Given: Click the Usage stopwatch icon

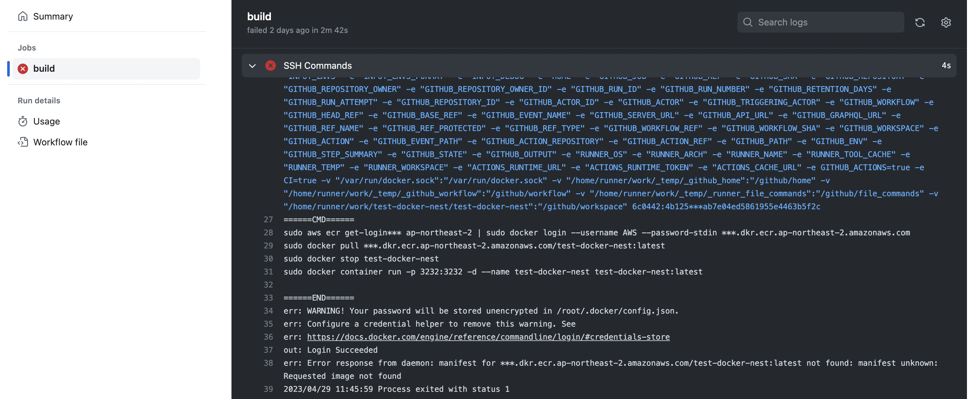Looking at the screenshot, I should pos(23,121).
